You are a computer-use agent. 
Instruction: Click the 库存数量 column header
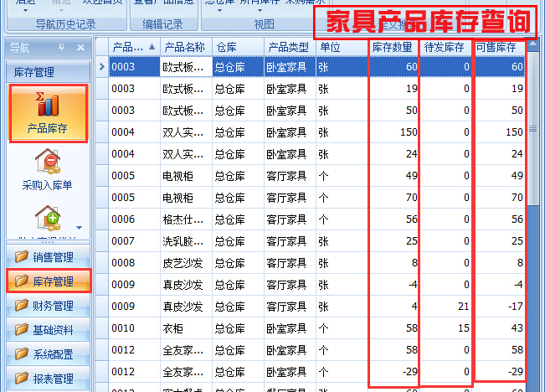(393, 47)
